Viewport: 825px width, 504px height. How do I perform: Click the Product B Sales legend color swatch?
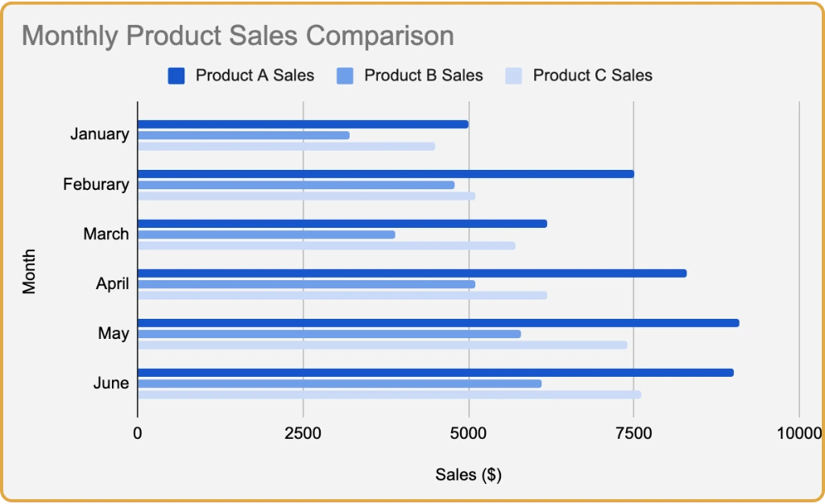345,76
